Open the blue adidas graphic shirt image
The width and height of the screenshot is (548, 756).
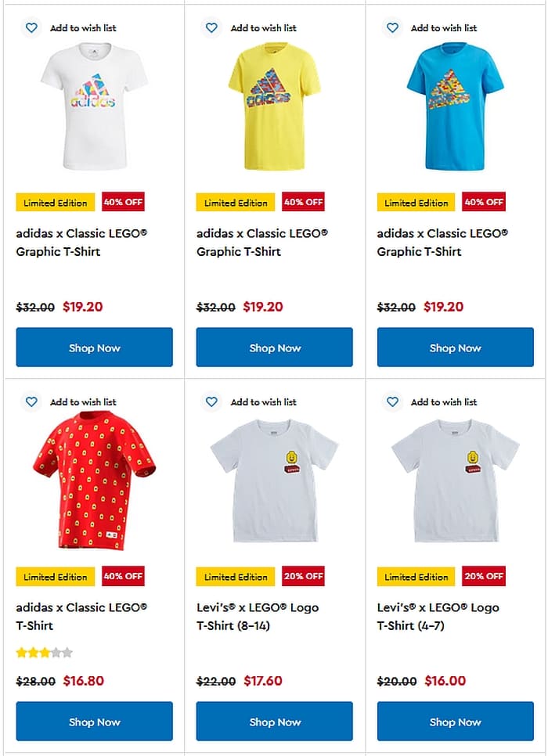pos(456,106)
